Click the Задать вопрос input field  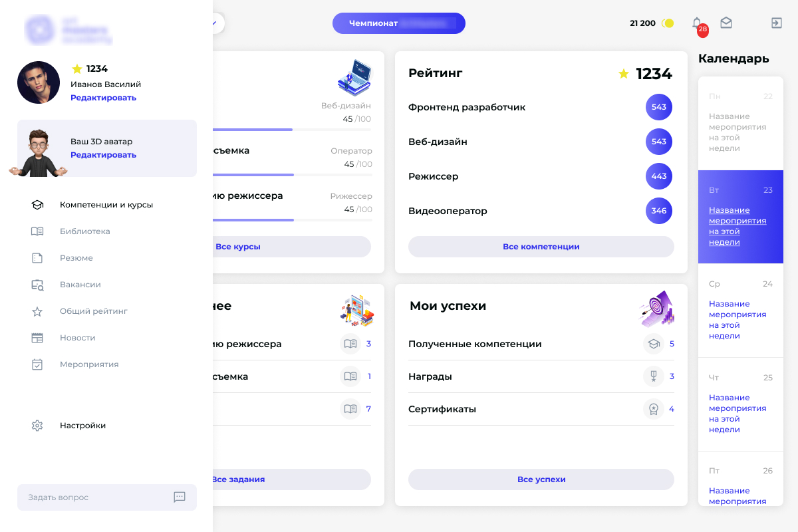coord(93,497)
